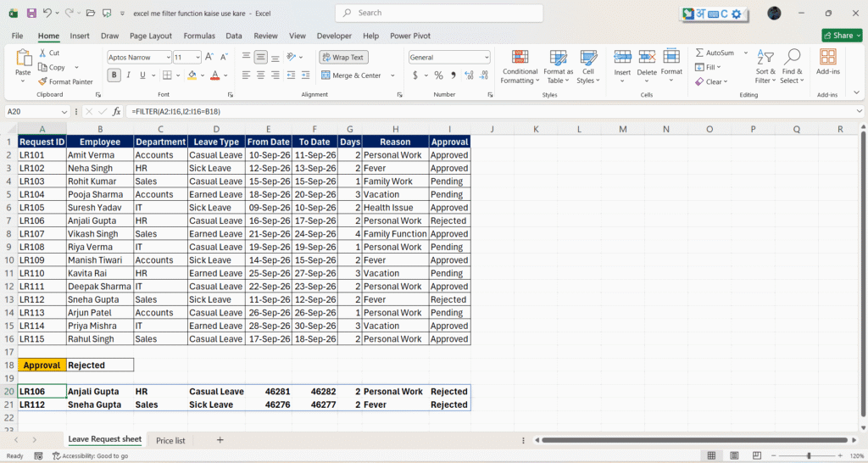Switch to Page Layout view in status bar
Viewport: 868px width, 463px height.
tap(734, 455)
